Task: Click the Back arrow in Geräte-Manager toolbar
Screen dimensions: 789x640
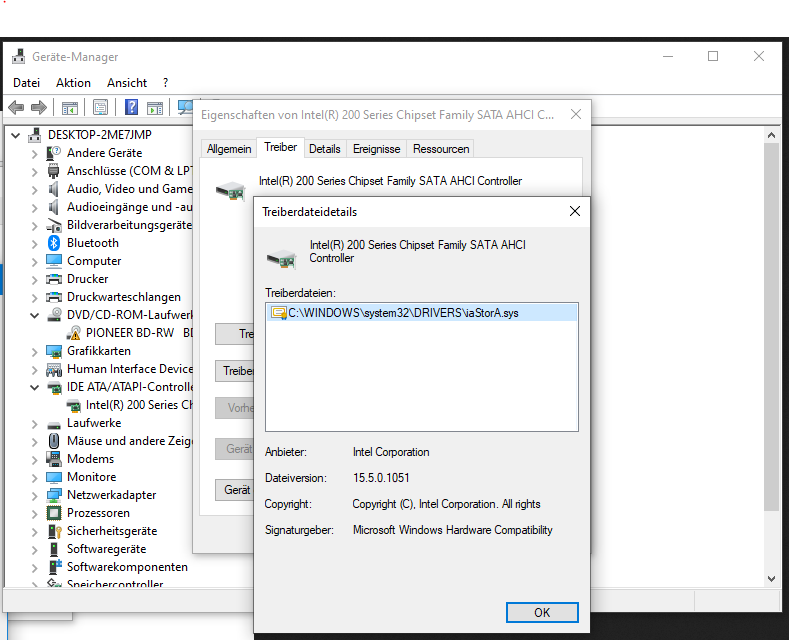Action: [16, 107]
